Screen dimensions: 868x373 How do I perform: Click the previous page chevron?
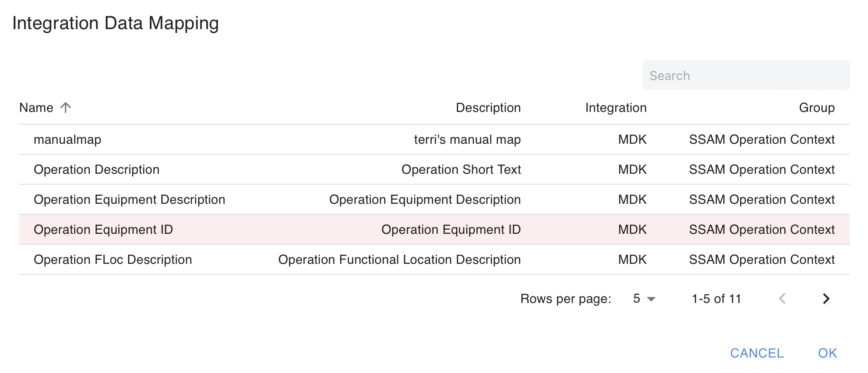click(782, 299)
